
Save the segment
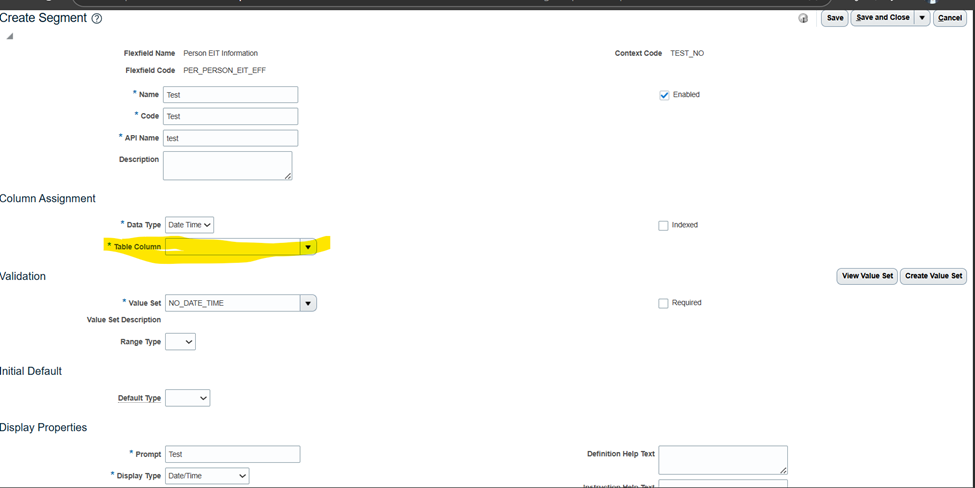[x=835, y=18]
